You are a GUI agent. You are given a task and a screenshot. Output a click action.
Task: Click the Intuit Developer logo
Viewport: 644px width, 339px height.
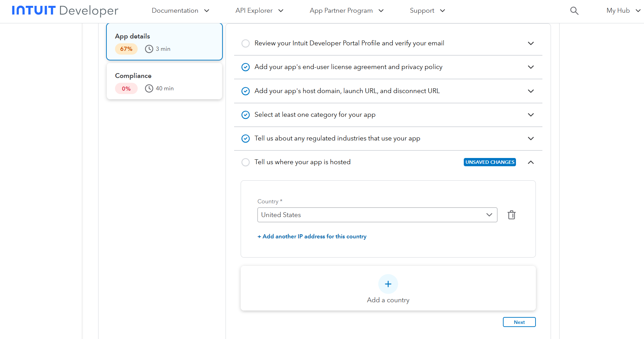click(x=65, y=11)
